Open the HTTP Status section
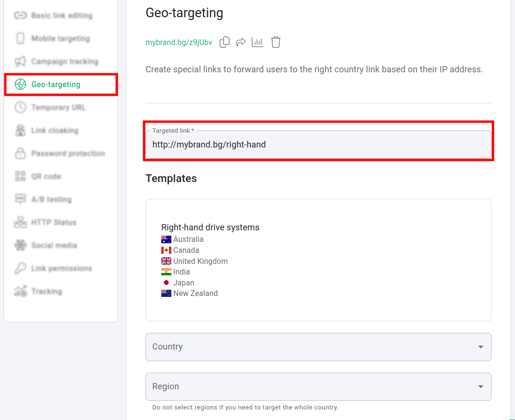Viewport: 515px width, 420px height. [20, 222]
